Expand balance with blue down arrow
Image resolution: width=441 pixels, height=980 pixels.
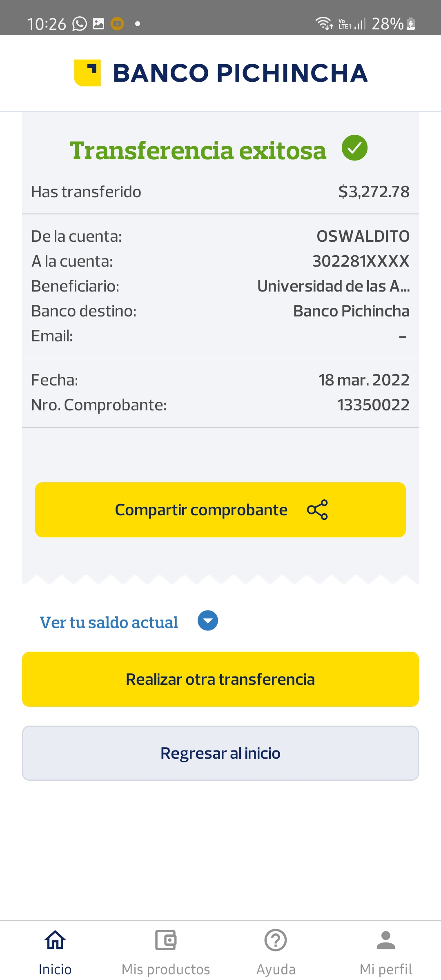(208, 621)
